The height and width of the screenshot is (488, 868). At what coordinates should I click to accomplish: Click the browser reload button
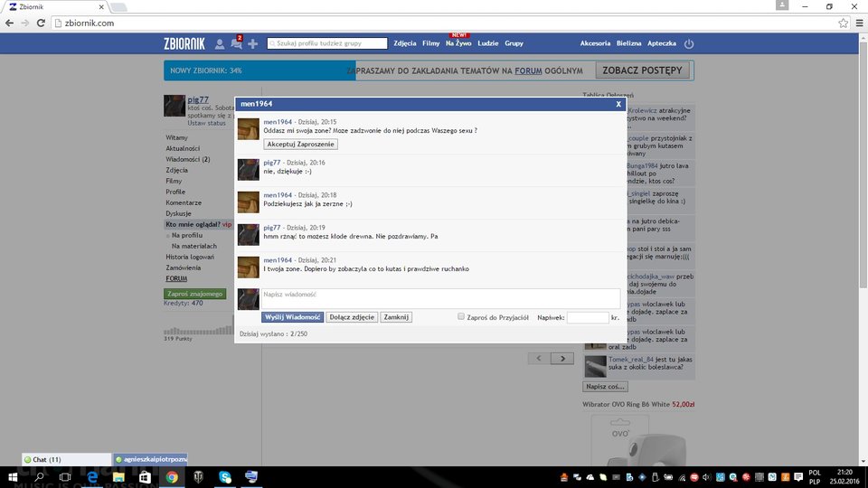pyautogui.click(x=42, y=23)
